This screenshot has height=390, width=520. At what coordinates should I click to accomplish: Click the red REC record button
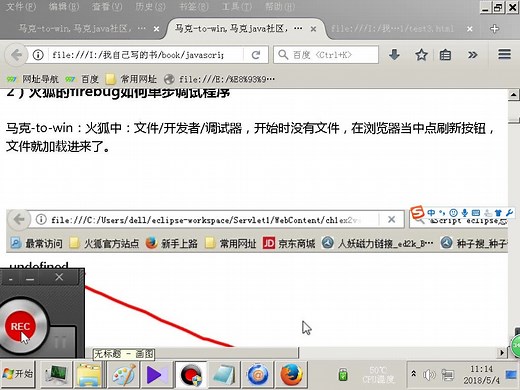point(20,326)
